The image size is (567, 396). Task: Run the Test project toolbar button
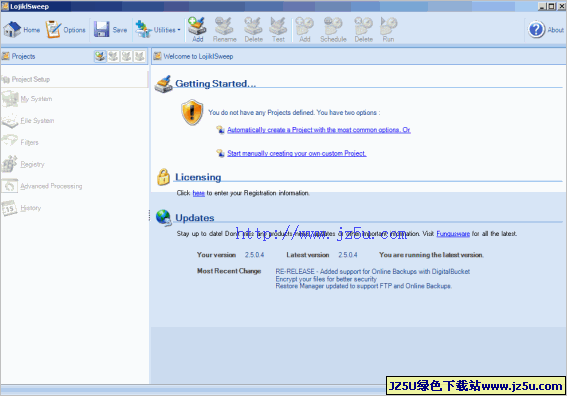click(278, 29)
